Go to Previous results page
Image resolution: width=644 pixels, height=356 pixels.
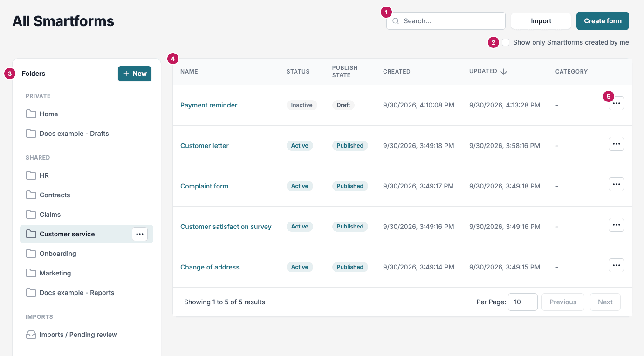click(563, 302)
